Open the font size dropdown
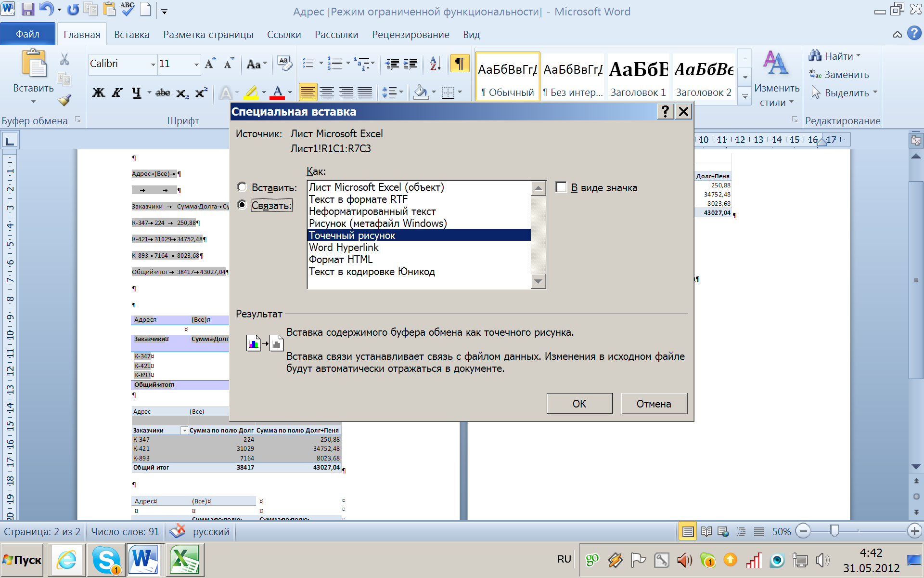924x578 pixels. pos(196,64)
